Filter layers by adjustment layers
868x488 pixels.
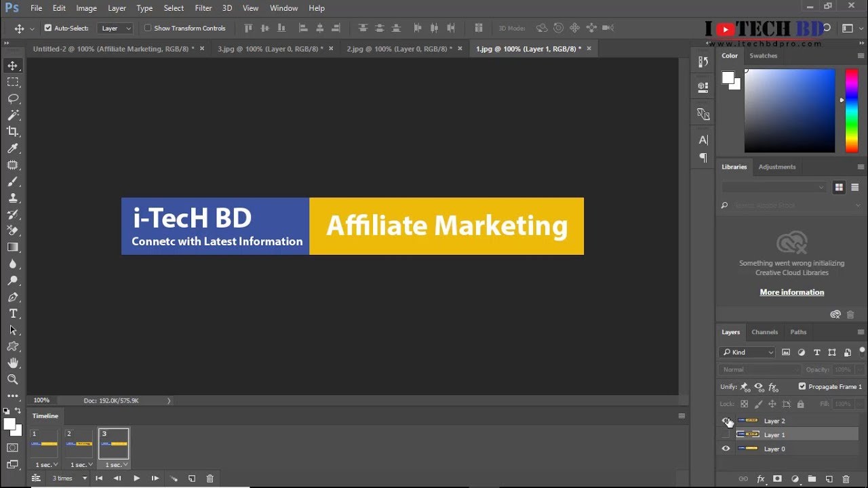point(802,352)
